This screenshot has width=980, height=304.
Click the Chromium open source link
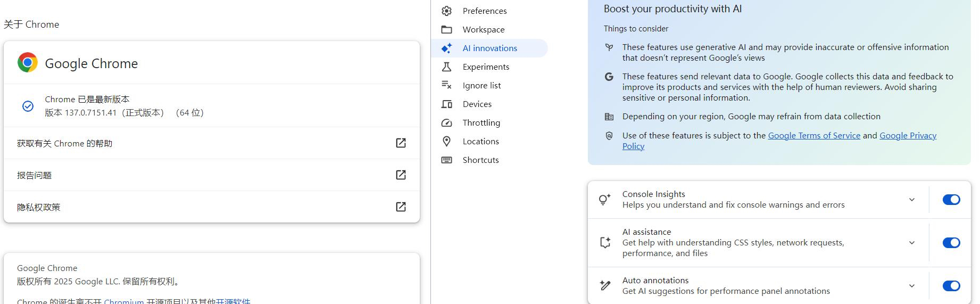124,301
